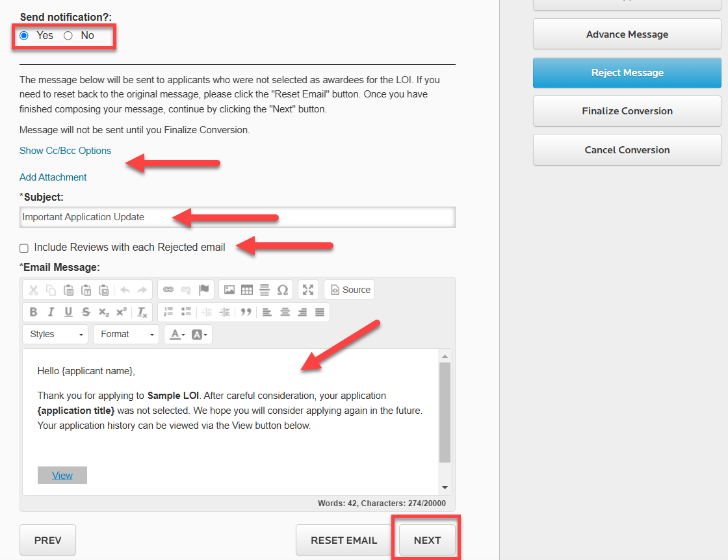Click the RESET EMAIL button
This screenshot has width=728, height=560.
click(343, 540)
